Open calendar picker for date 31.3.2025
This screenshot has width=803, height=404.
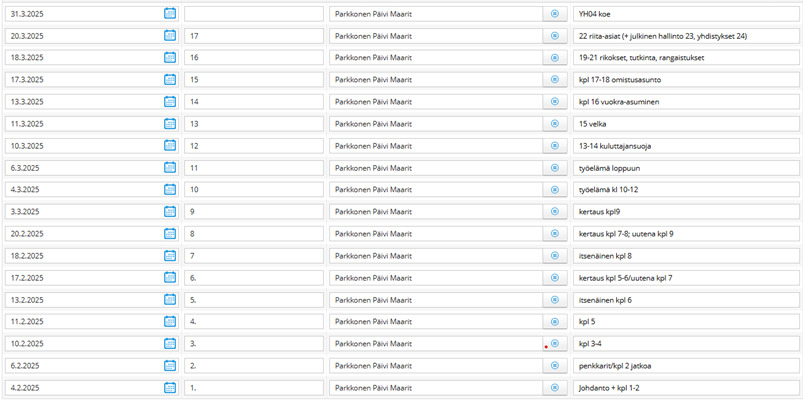tap(170, 14)
